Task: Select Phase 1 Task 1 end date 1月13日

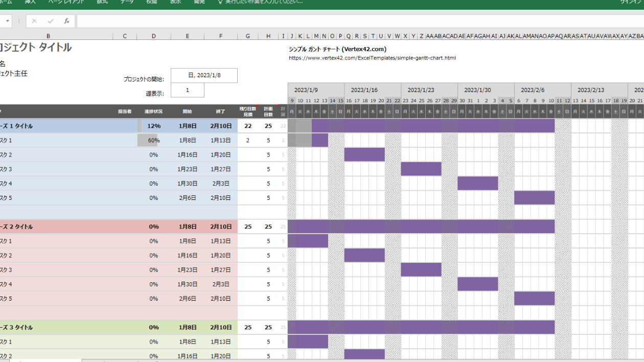Action: pyautogui.click(x=221, y=140)
